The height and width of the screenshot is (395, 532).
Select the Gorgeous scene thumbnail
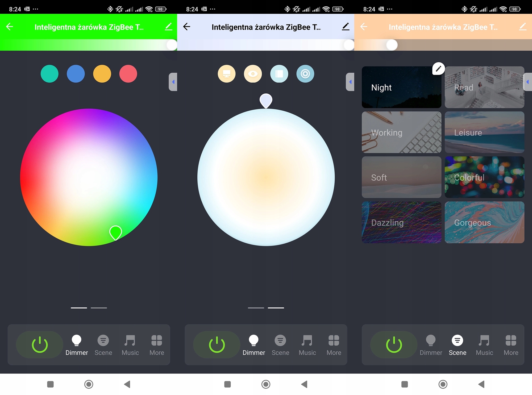point(484,222)
